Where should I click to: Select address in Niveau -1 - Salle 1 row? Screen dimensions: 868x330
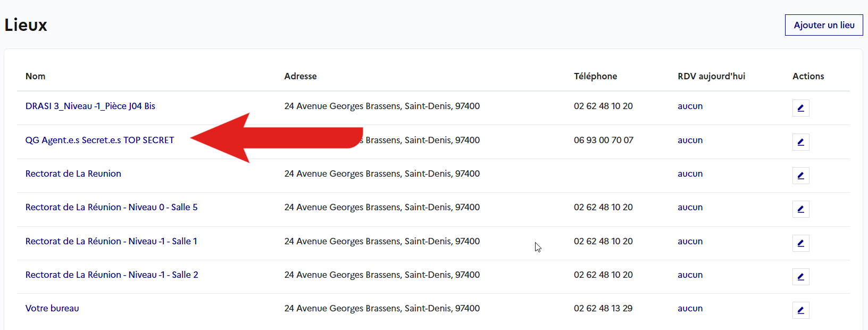(382, 241)
